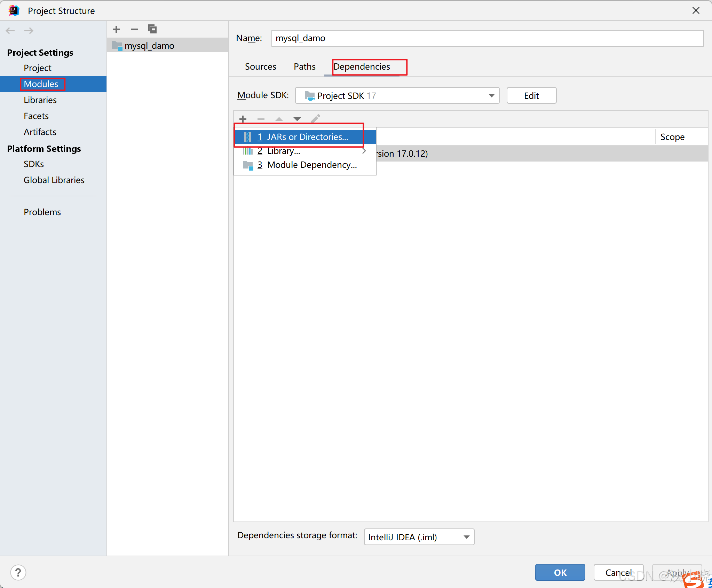Screen dimensions: 712x588
Task: Expand the Library submenu
Action: pyautogui.click(x=364, y=151)
